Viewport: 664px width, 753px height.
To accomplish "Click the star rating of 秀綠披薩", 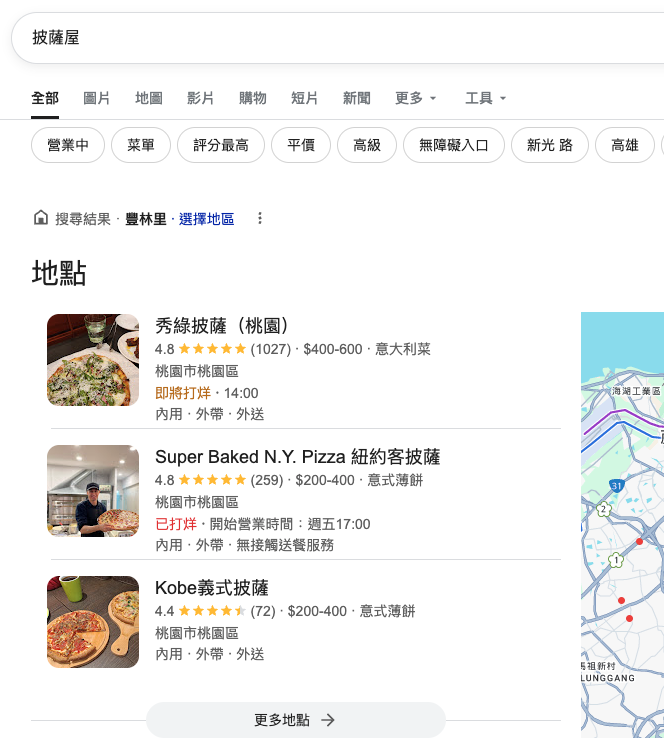I will [212, 349].
